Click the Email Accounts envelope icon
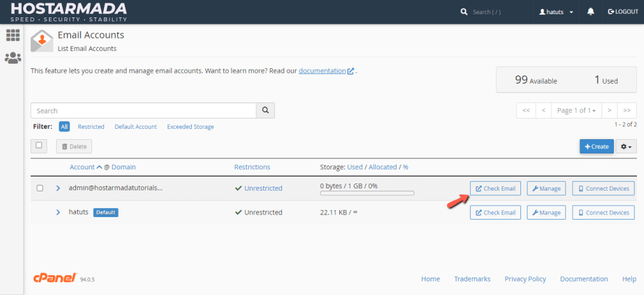The width and height of the screenshot is (644, 295). tap(42, 41)
